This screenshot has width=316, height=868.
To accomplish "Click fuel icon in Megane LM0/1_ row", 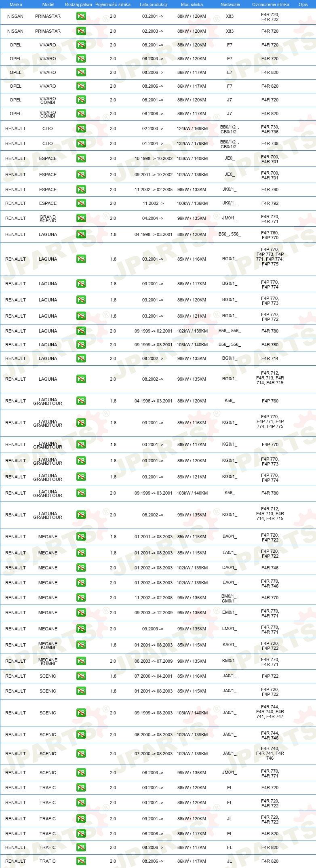I will pos(81,629).
